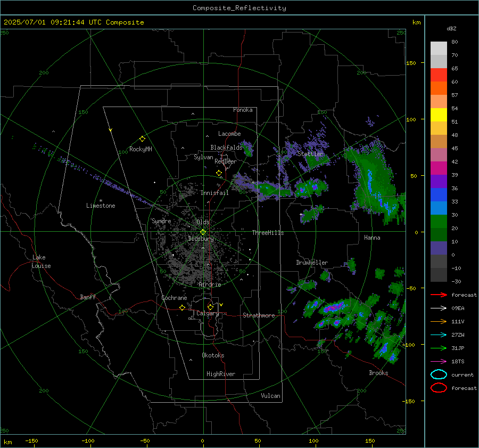Click the current legend label

[x=463, y=375]
